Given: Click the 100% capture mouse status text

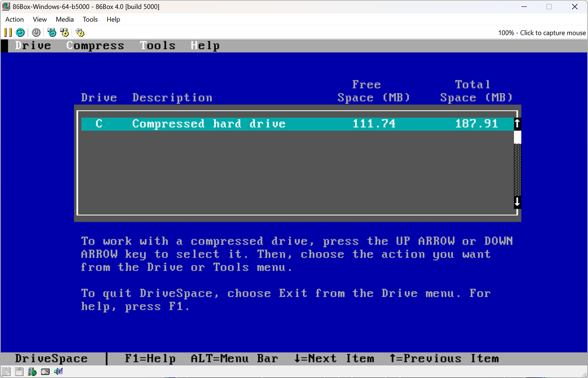Looking at the screenshot, I should pyautogui.click(x=542, y=33).
